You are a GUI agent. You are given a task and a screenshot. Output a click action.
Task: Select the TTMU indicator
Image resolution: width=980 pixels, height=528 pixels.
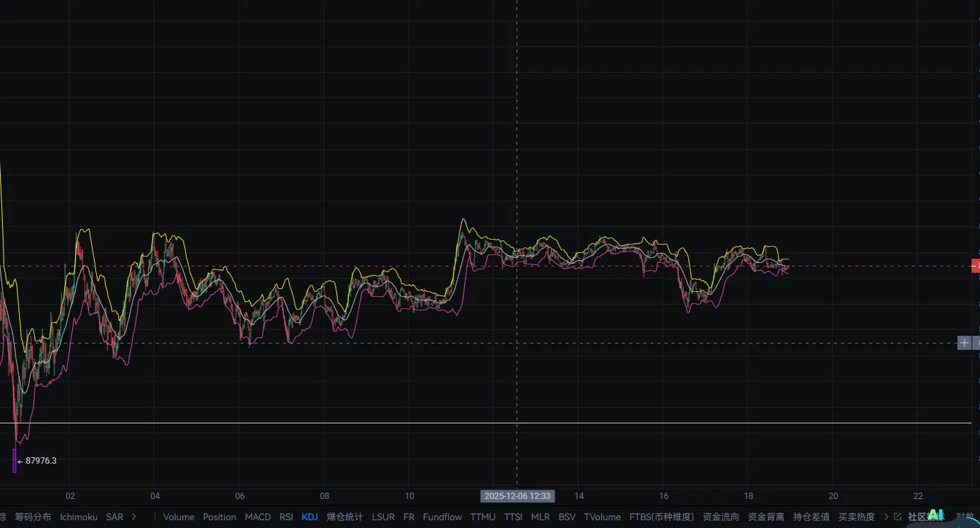483,517
